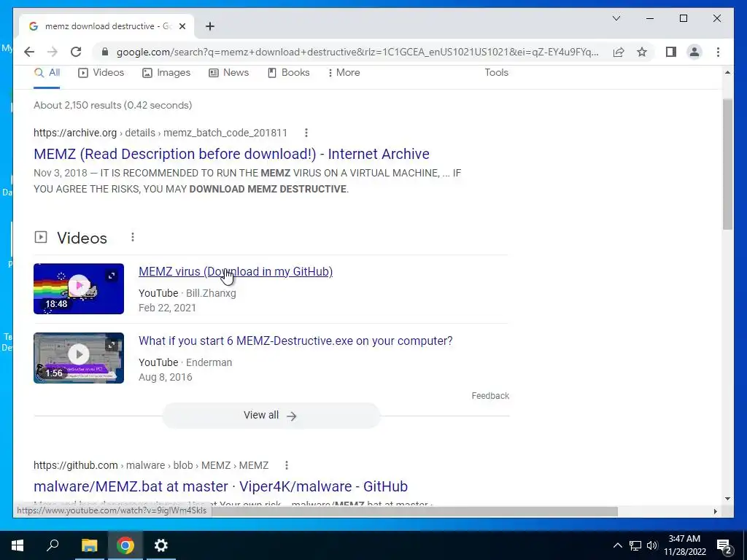Open malware/MEMZ.bat at master GitHub link
This screenshot has width=747, height=560.
tap(220, 486)
